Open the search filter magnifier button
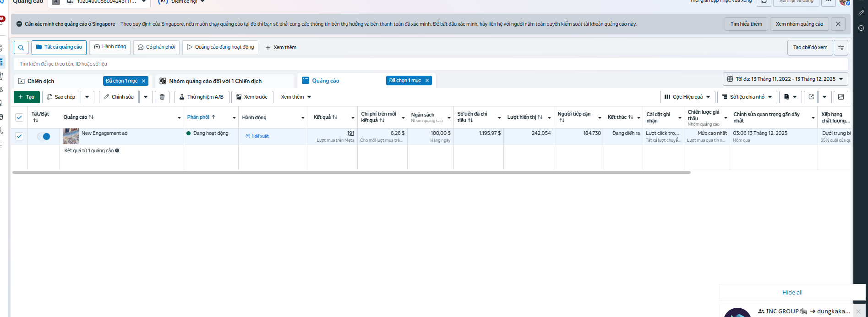The image size is (868, 317). [x=21, y=48]
